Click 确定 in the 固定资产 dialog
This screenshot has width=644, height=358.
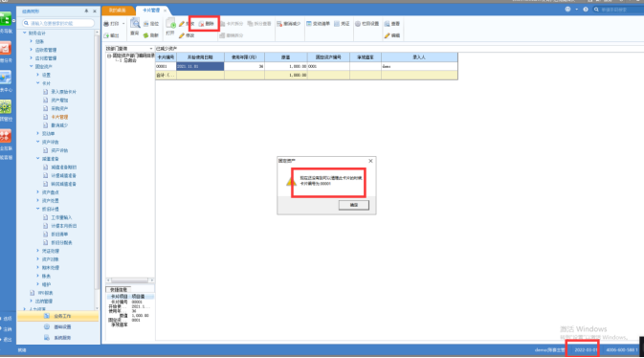pos(354,205)
